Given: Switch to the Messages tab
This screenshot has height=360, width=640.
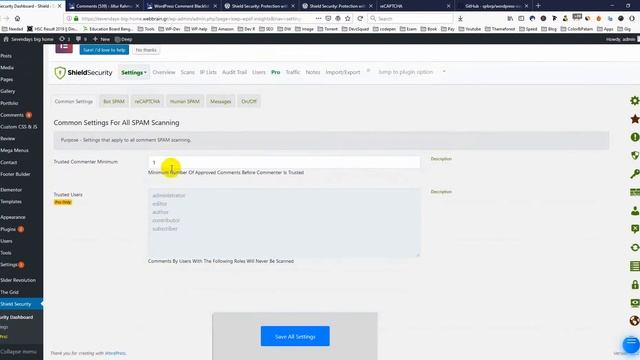Looking at the screenshot, I should tap(220, 101).
